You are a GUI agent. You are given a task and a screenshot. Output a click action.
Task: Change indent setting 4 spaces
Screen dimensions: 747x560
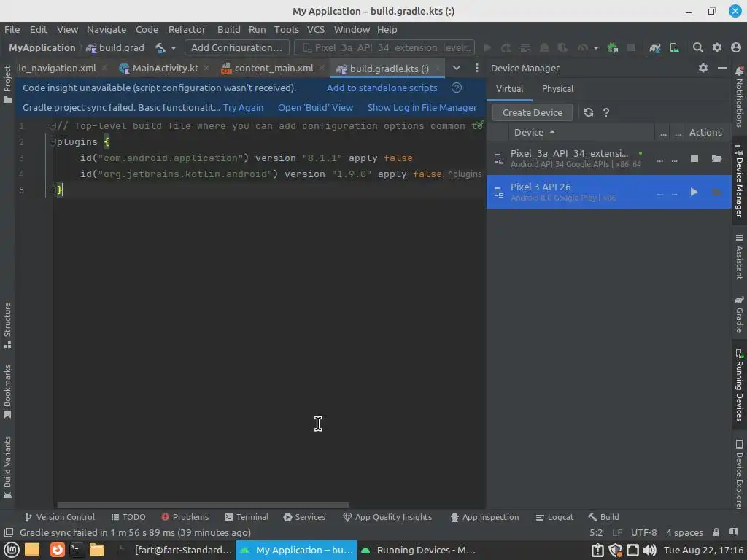click(x=684, y=532)
